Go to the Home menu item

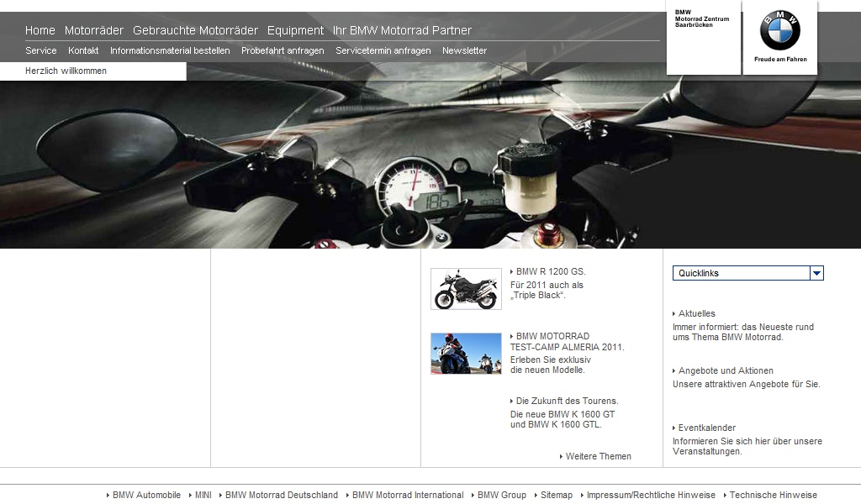click(x=40, y=30)
